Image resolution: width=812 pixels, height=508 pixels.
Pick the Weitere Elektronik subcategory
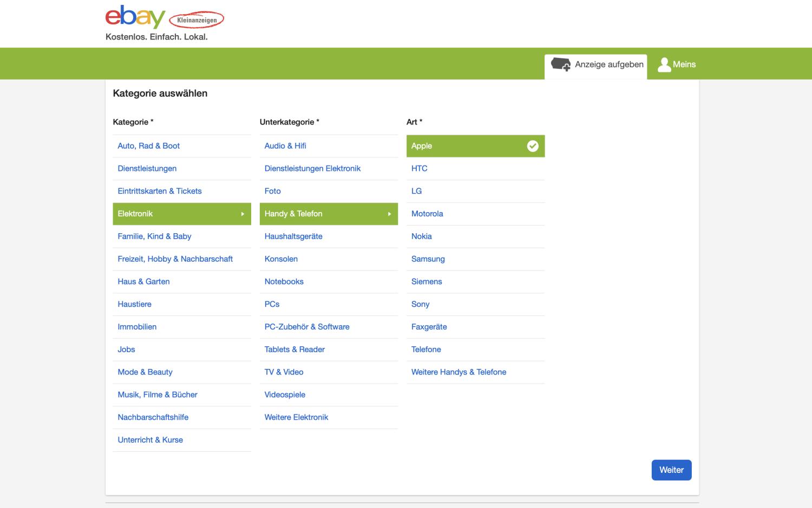[329, 418]
